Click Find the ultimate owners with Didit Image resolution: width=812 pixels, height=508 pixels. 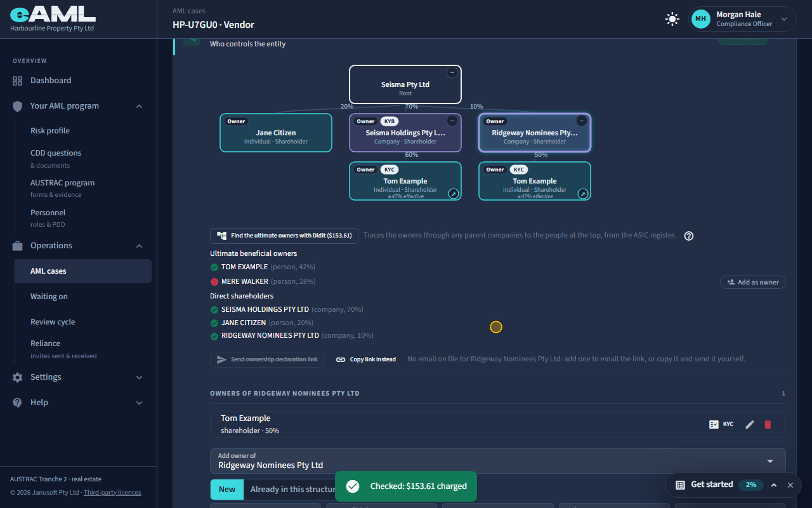284,236
